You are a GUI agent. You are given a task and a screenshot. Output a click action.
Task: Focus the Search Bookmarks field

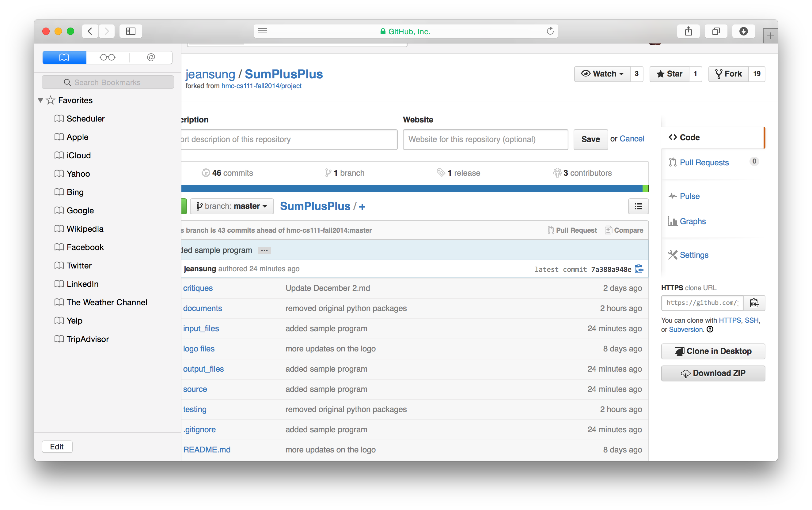108,82
